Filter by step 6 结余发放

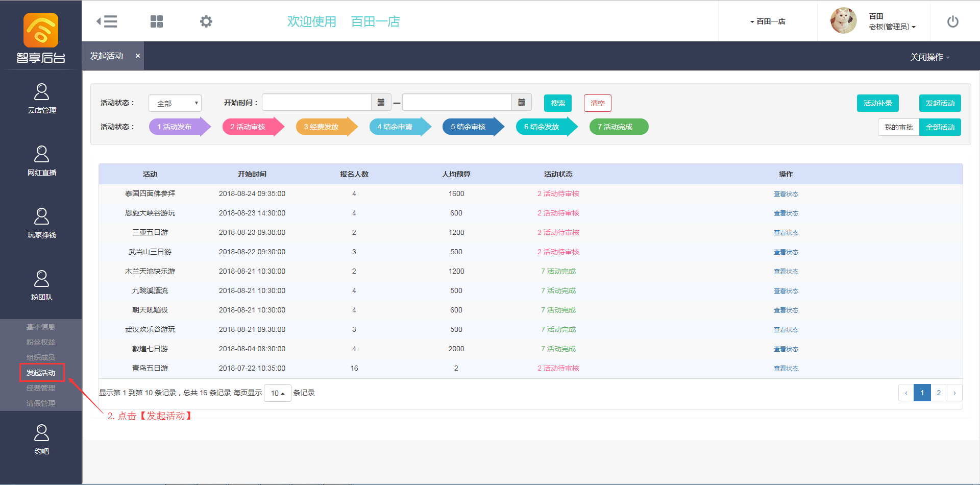point(547,127)
